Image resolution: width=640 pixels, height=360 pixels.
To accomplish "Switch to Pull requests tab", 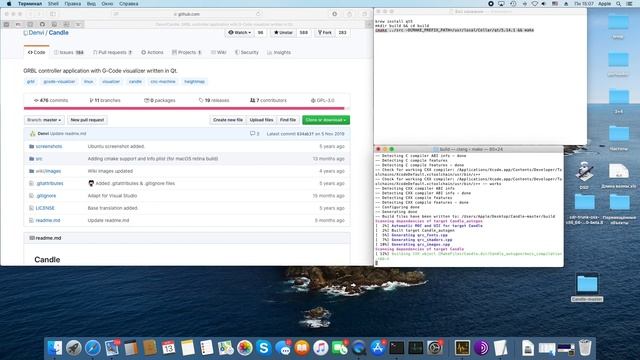I will tap(112, 53).
